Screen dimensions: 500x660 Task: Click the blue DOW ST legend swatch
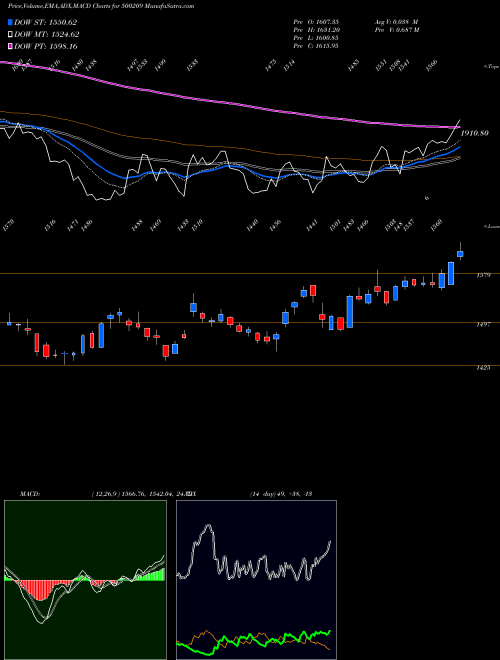click(x=11, y=22)
